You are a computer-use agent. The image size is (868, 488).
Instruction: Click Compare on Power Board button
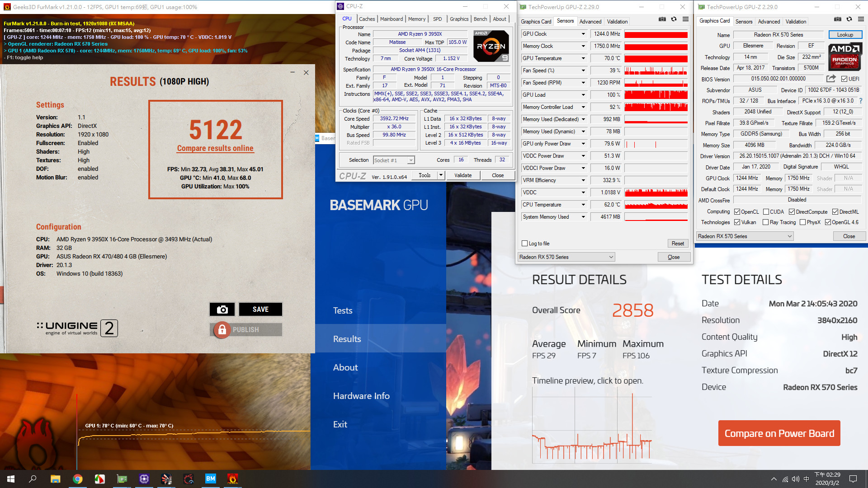click(779, 433)
